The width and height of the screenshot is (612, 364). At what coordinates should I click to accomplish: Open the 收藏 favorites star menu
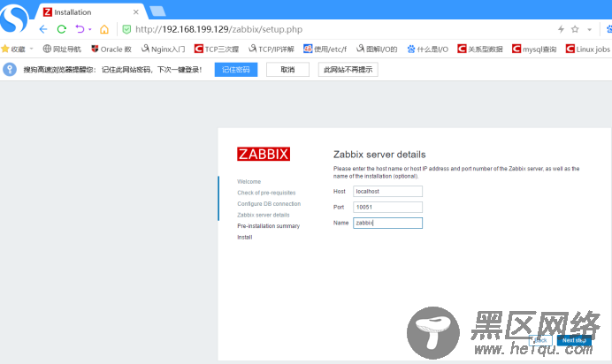[x=13, y=49]
